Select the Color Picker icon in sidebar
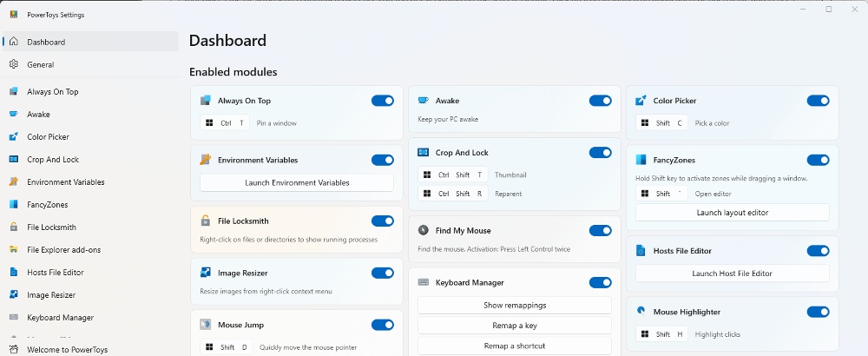This screenshot has height=356, width=868. coord(14,136)
